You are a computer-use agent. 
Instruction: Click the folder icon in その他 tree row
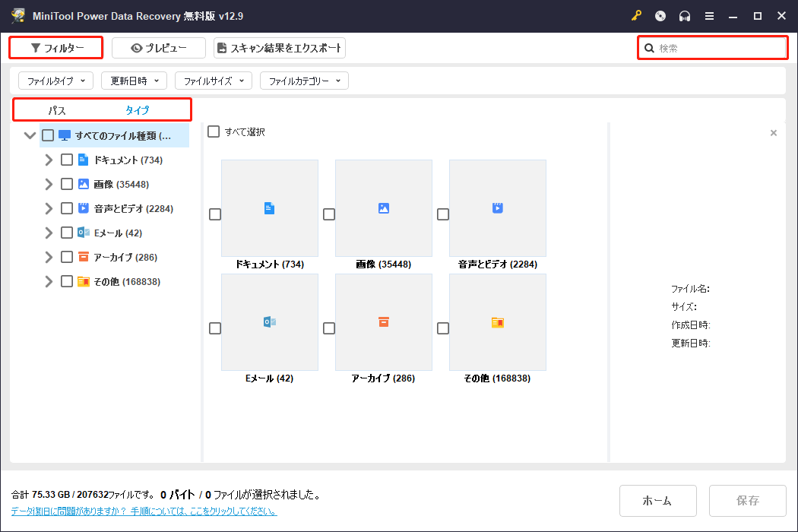click(x=84, y=281)
